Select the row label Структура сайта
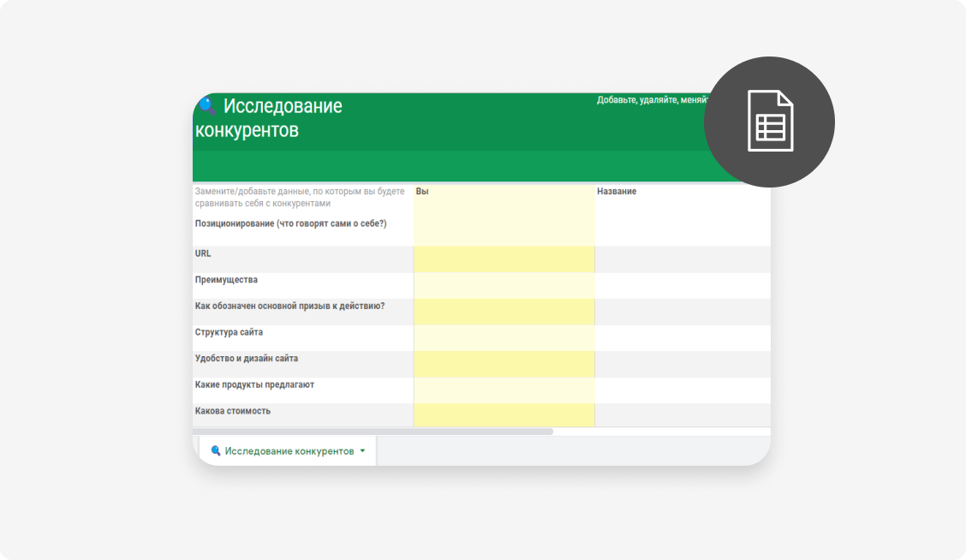Screen dimensions: 966x560 pos(229,332)
